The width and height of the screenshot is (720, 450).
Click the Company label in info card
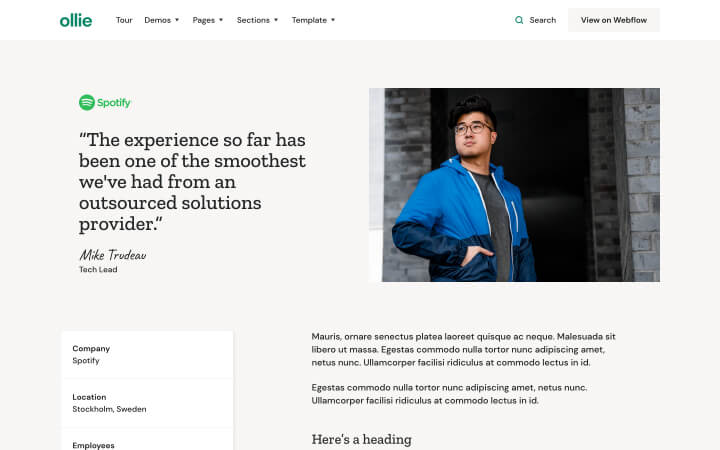click(91, 349)
